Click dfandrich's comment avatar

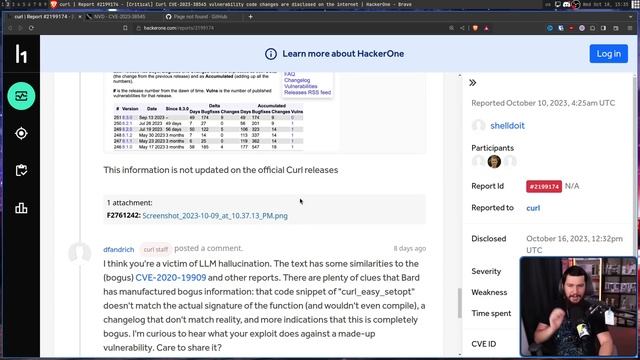(x=80, y=252)
